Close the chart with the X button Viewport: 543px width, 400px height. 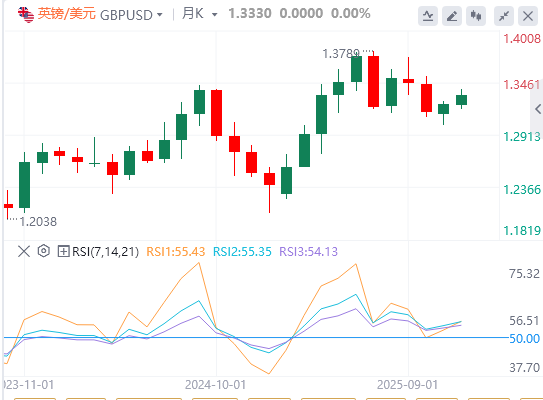tap(528, 16)
